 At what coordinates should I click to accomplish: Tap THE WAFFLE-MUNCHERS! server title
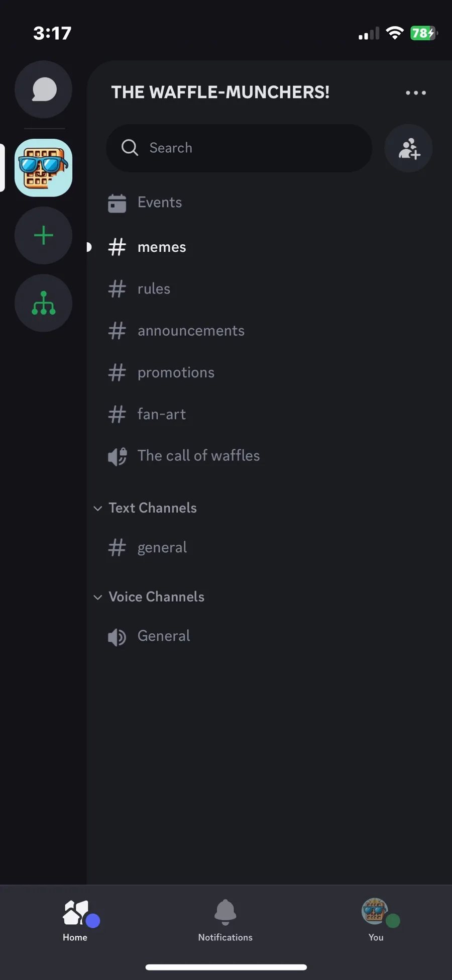pyautogui.click(x=220, y=92)
